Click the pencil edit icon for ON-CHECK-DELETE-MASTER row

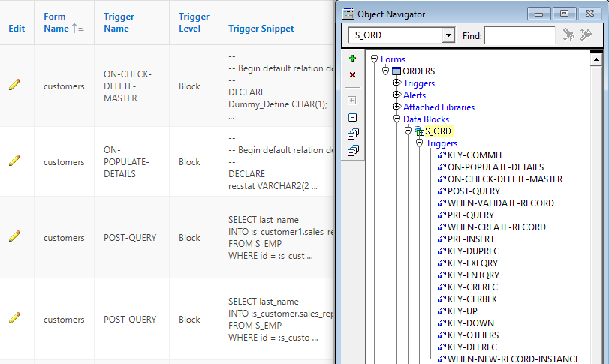[14, 86]
